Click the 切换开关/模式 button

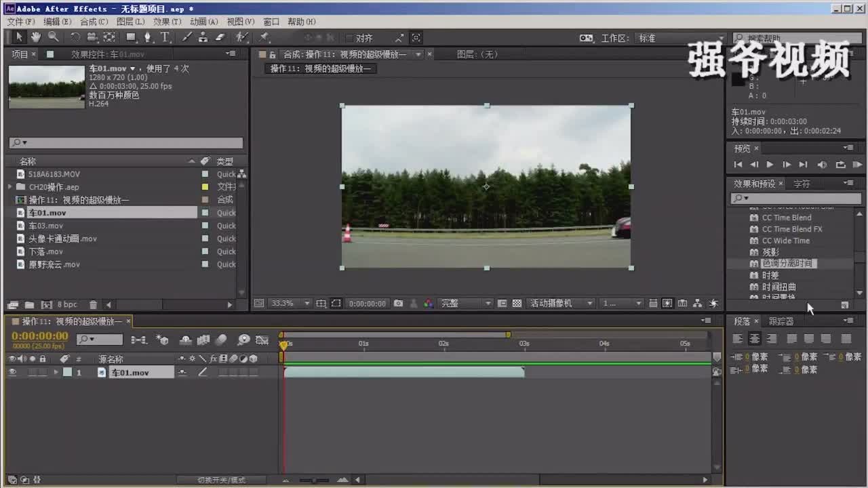click(221, 480)
